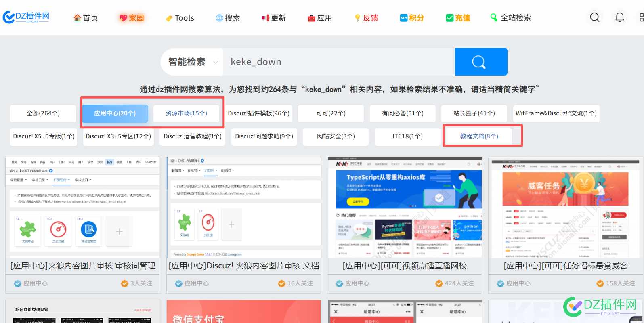This screenshot has width=644, height=323.
Task: Click 应用中心 tag under 审核词管理 card
Action: 31,283
